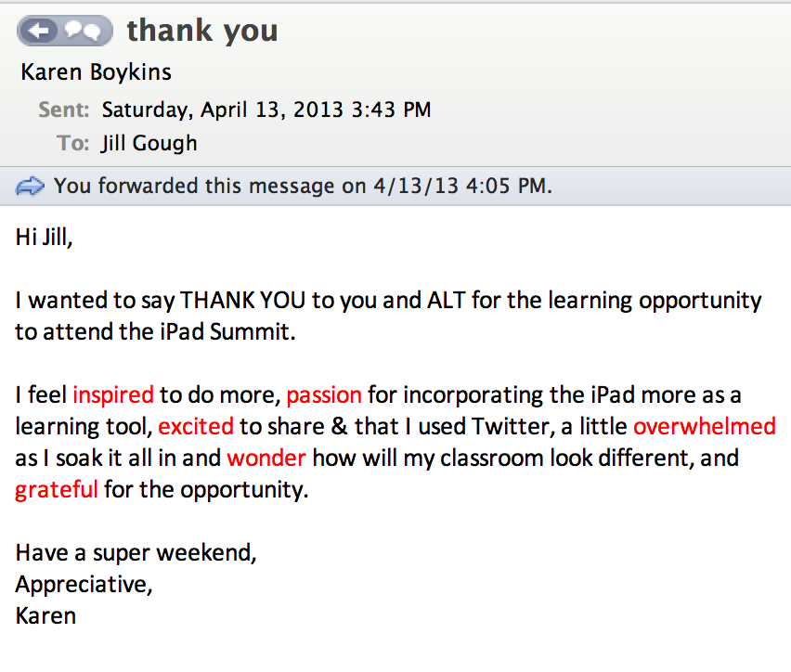Click the blue forwarded arrow icon
This screenshot has height=672, width=791.
[31, 187]
